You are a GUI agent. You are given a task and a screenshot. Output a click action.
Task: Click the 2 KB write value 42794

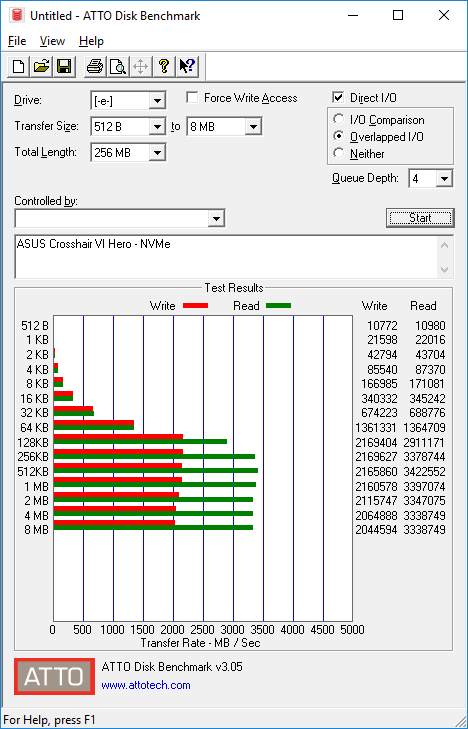pos(381,355)
